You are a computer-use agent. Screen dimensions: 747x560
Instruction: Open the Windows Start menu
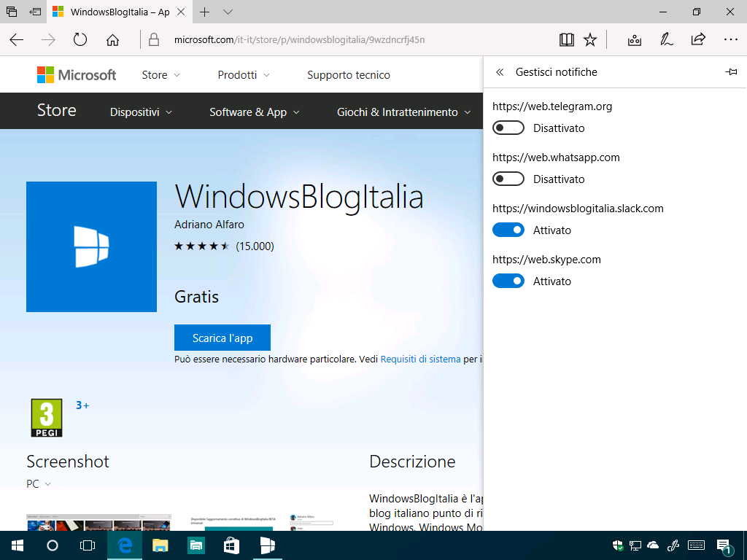pos(18,545)
